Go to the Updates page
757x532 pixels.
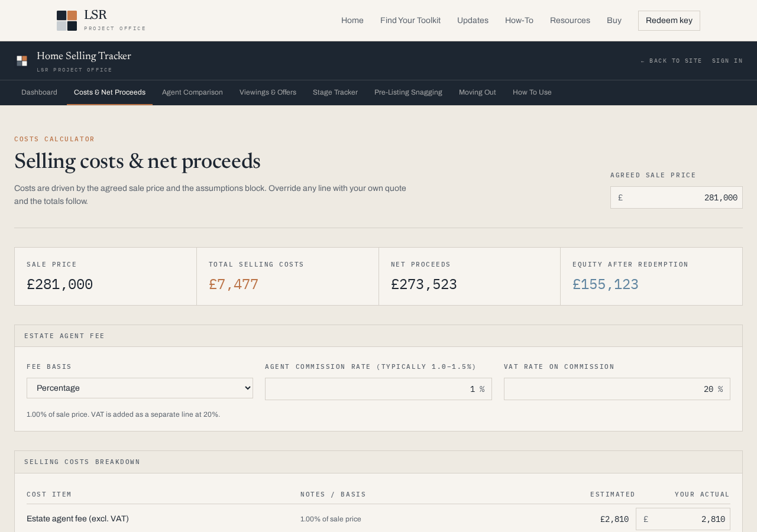[473, 21]
